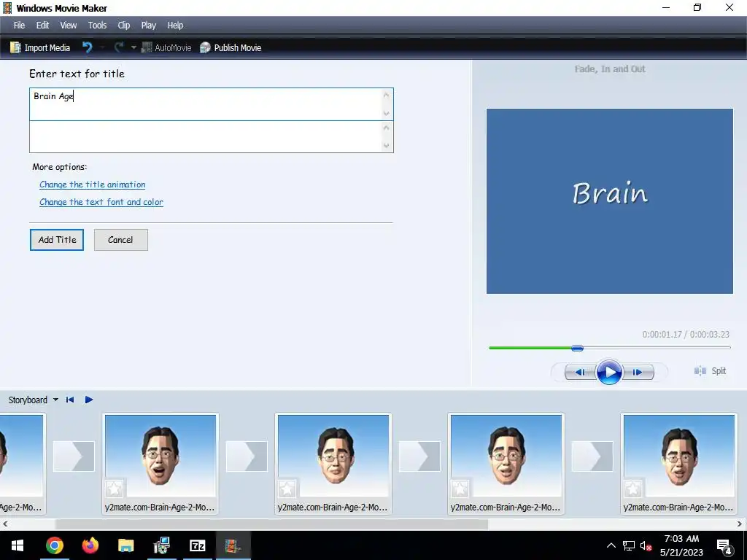Play the storyboard
The width and height of the screenshot is (747, 560).
pyautogui.click(x=88, y=400)
